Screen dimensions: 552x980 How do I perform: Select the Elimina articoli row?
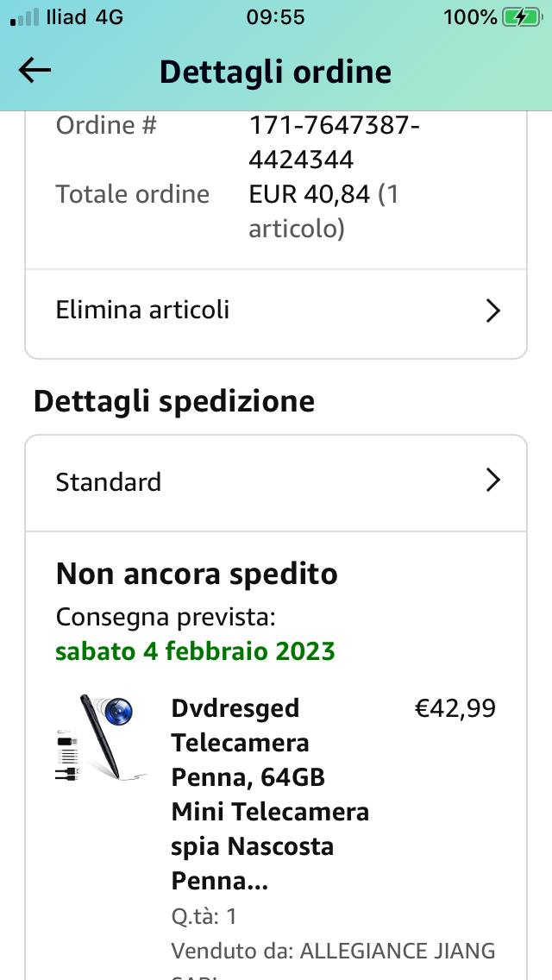coord(276,310)
